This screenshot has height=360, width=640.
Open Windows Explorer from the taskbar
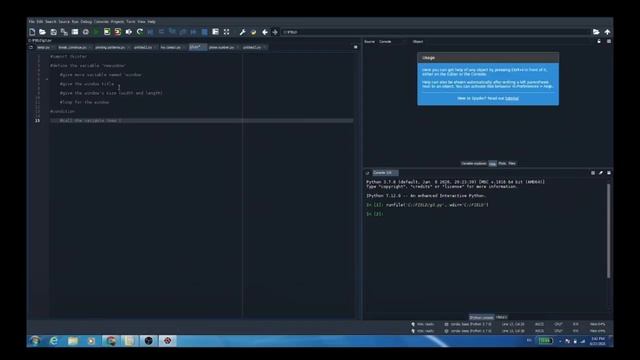click(73, 341)
